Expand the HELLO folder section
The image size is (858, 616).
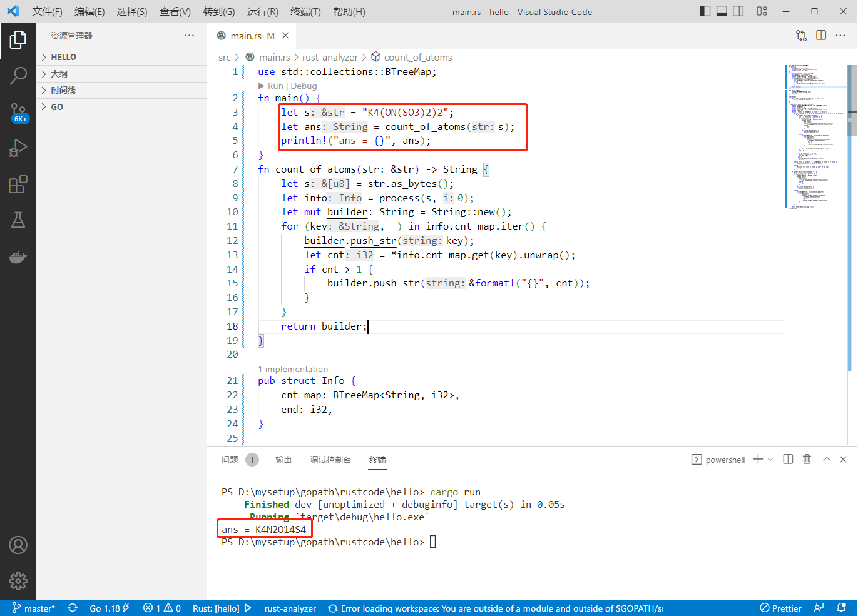pyautogui.click(x=122, y=57)
